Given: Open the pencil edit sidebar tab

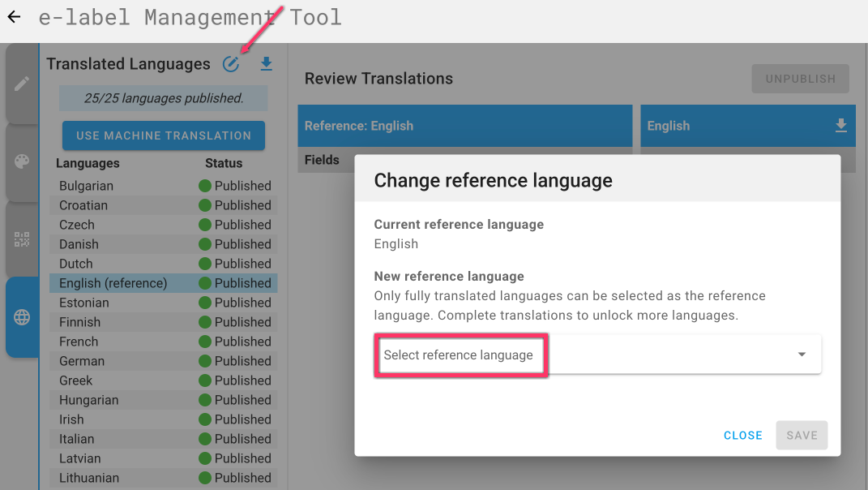Looking at the screenshot, I should (x=22, y=84).
